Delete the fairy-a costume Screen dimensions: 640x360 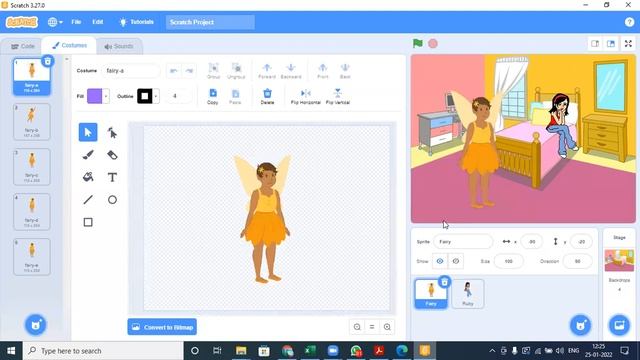point(48,61)
